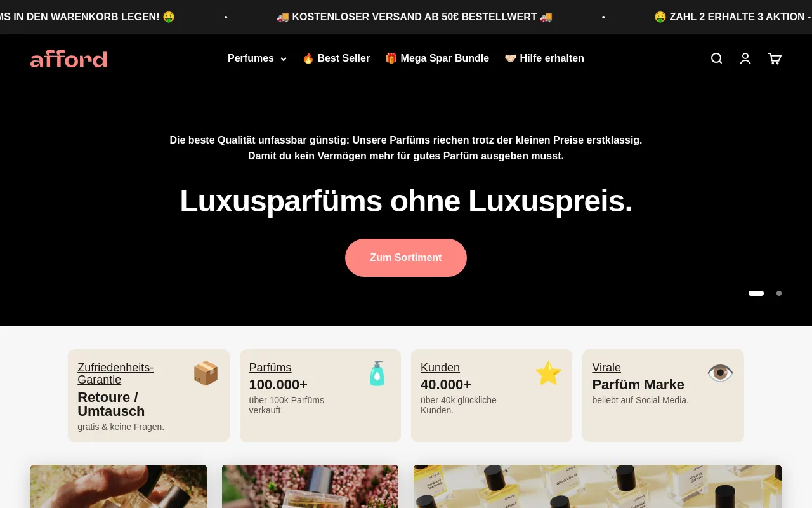Click the package emoji on guarantee card
Screen dimensions: 812x508
[x=206, y=373]
